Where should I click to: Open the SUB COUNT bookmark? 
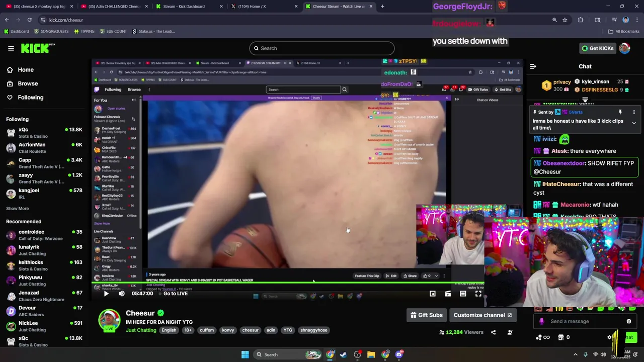click(x=113, y=31)
